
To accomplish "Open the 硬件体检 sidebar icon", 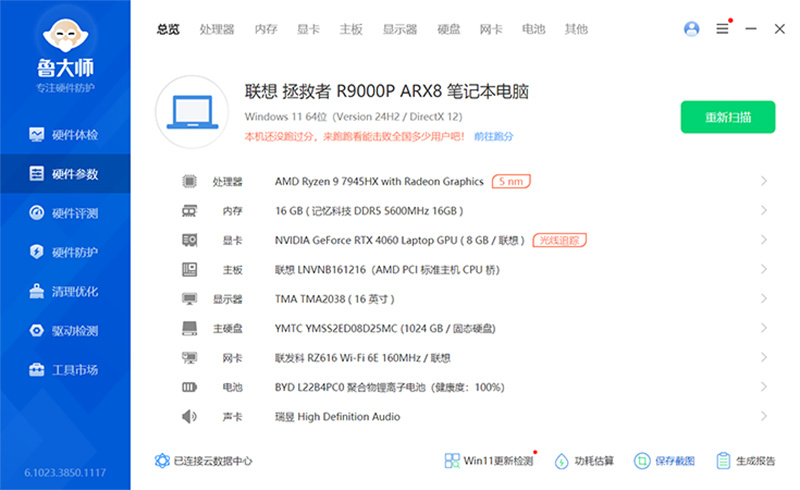I will tap(37, 135).
